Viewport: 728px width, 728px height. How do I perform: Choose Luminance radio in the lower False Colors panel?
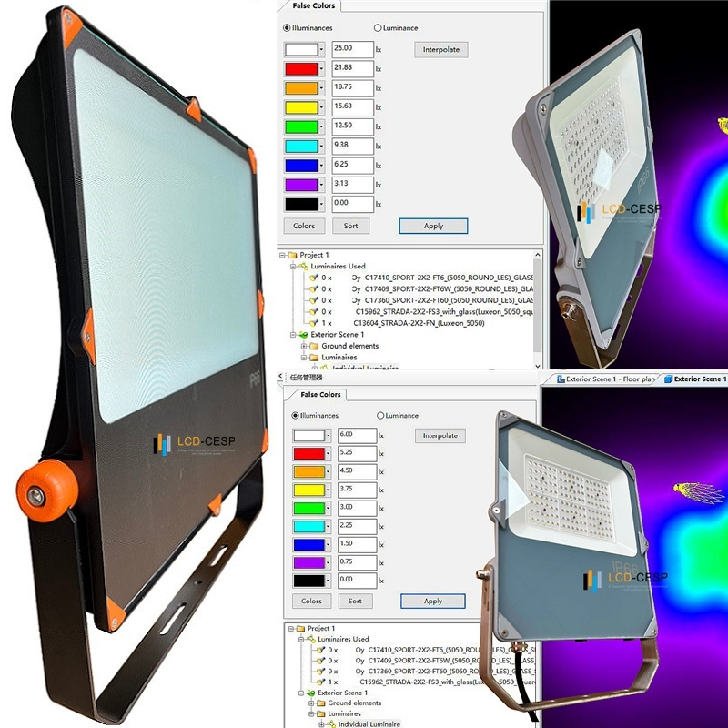(380, 415)
